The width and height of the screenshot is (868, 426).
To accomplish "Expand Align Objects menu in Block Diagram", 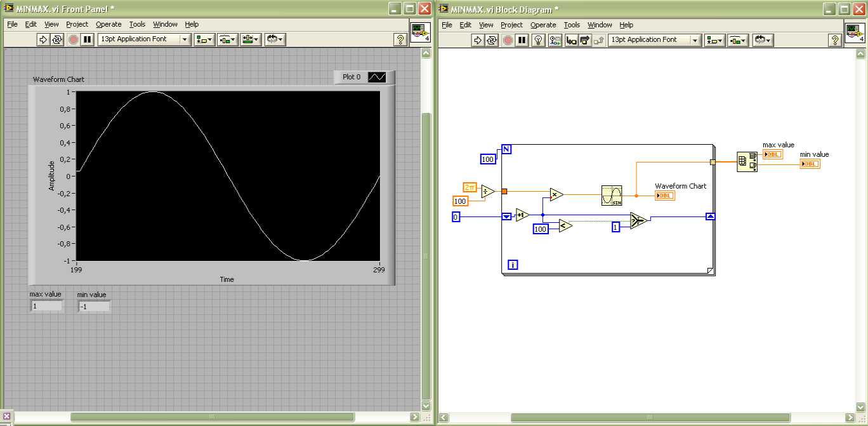I will point(714,40).
